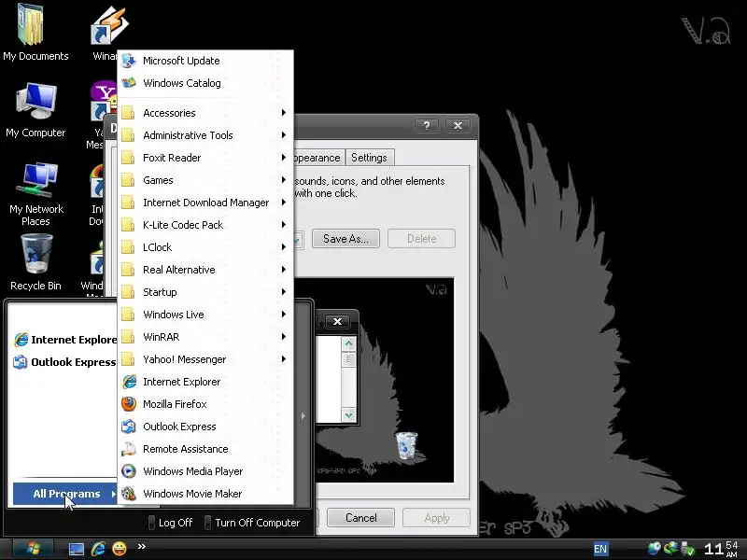
Task: Start Remote Assistance
Action: pos(205,449)
